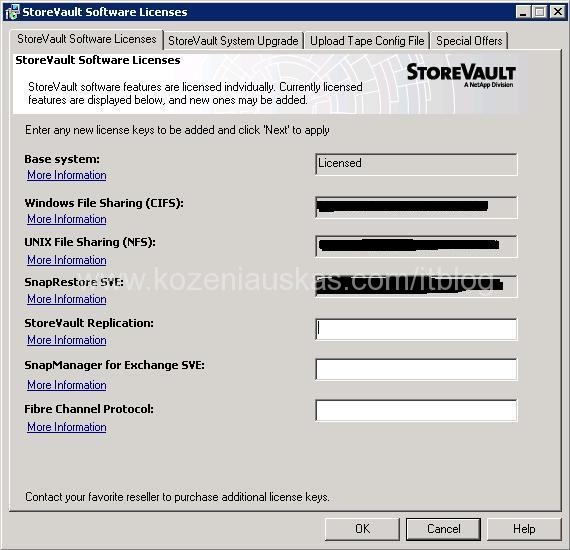This screenshot has height=550, width=570.
Task: Click the StoreVault title bar application icon
Action: [12, 12]
